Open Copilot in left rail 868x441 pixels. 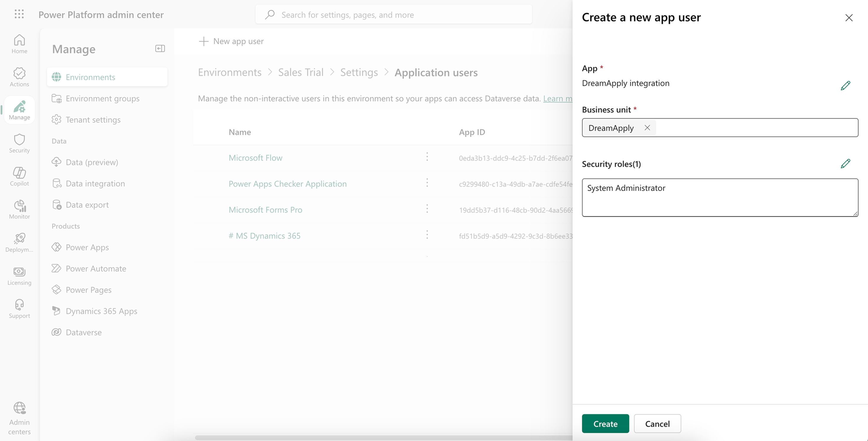(x=19, y=176)
